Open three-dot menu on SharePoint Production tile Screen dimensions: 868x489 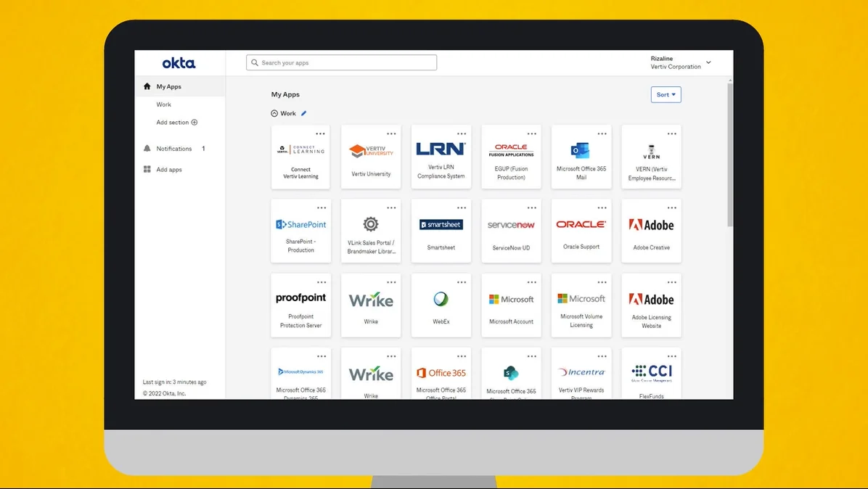point(321,208)
